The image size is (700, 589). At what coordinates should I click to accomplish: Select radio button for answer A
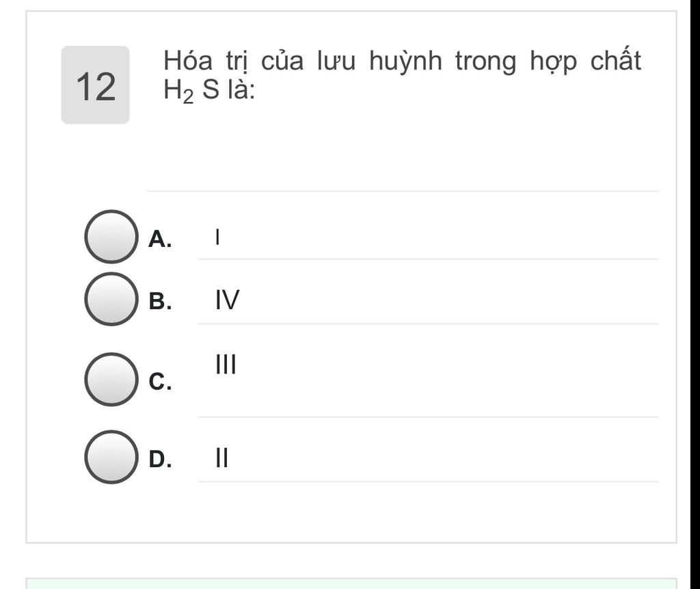pos(110,237)
